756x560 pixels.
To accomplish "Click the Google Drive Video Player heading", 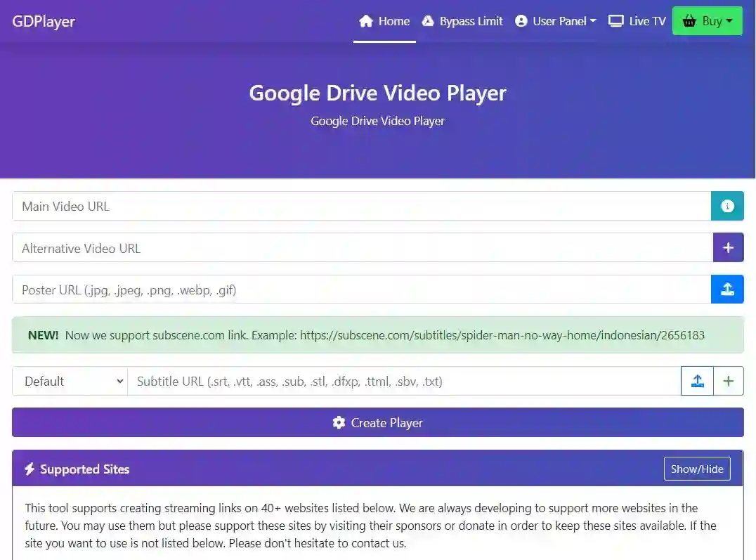I will pos(377,93).
